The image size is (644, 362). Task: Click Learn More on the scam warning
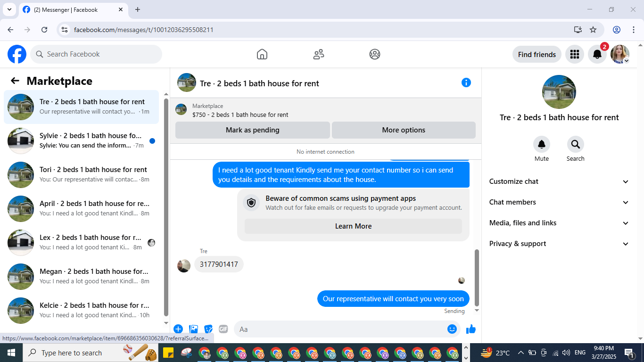pyautogui.click(x=353, y=226)
